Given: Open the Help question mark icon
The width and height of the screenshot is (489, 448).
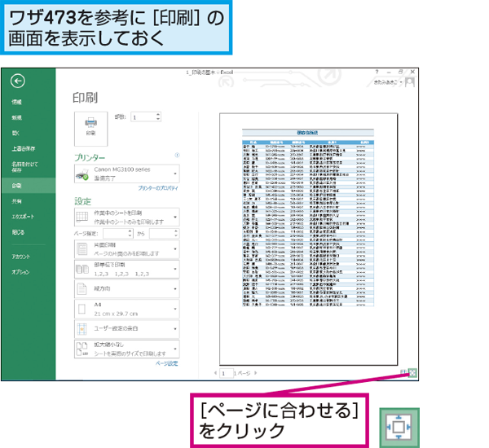Looking at the screenshot, I should tap(377, 72).
